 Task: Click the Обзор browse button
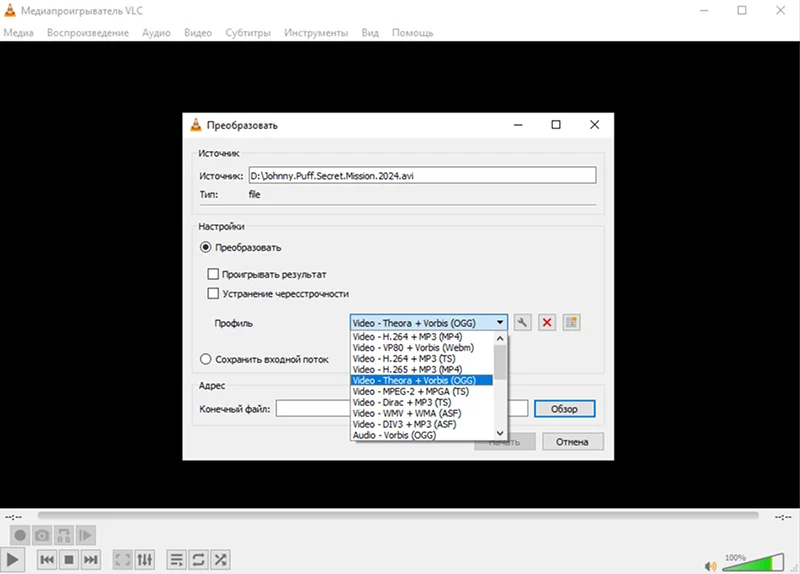pyautogui.click(x=564, y=409)
